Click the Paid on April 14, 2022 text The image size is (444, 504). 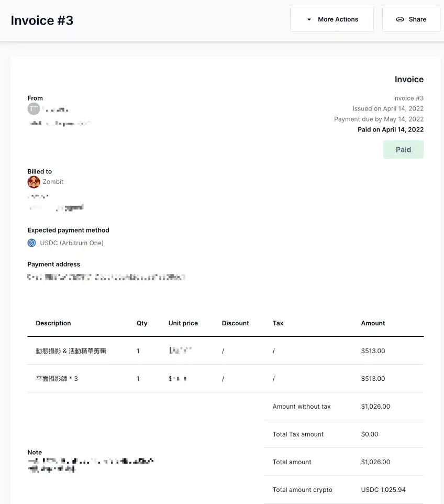coord(391,129)
